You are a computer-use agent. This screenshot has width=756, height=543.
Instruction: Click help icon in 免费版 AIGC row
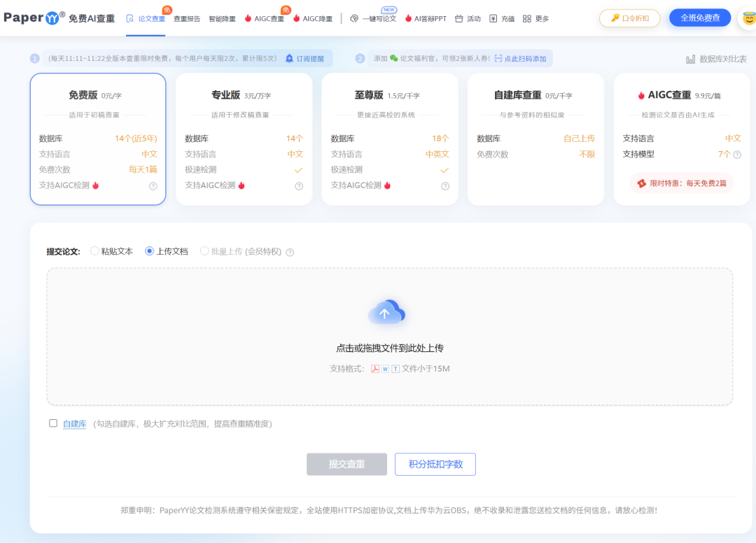tap(153, 186)
